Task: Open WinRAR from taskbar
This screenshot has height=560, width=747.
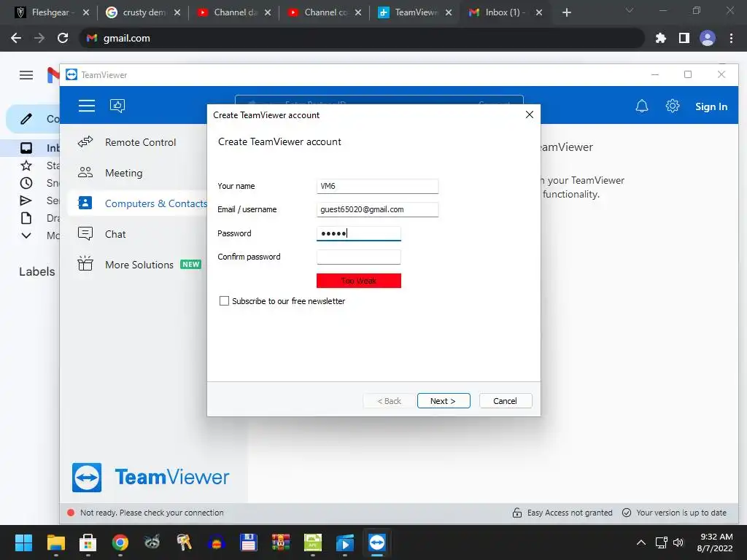Action: pos(281,542)
